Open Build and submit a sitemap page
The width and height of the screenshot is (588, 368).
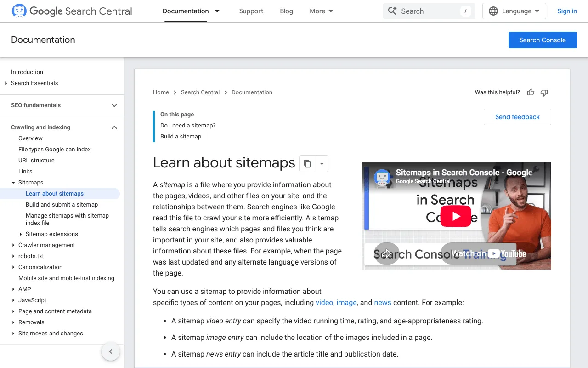62,205
